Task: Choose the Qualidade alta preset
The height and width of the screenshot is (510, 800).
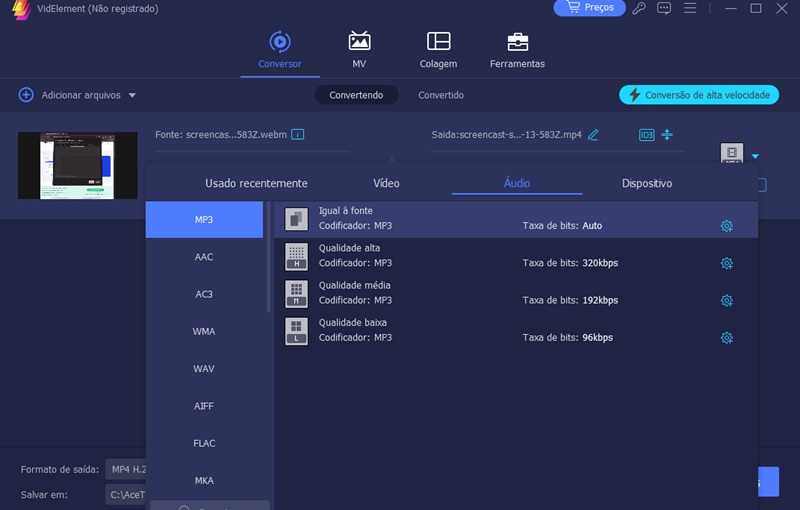Action: 516,257
